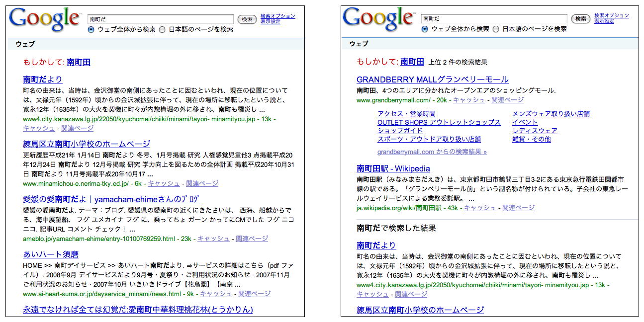The width and height of the screenshot is (644, 322).
Task: Open 関連ページ for the minamichou-e.nerima-tky.ed.jp result
Action: click(x=202, y=183)
